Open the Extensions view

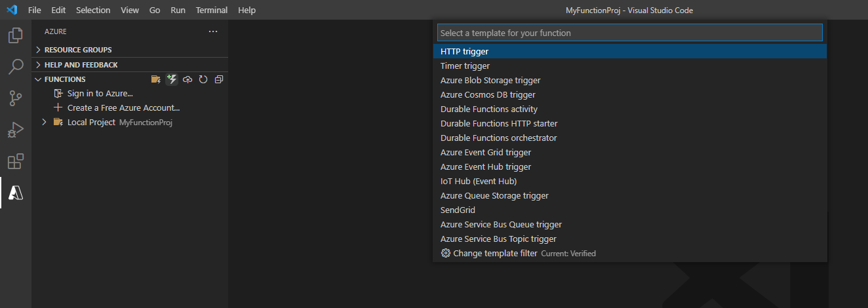[x=16, y=161]
